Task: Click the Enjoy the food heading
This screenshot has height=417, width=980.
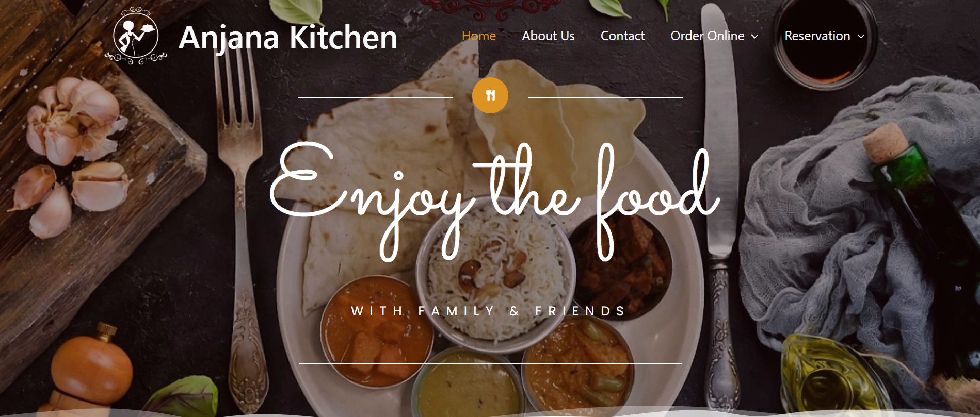Action: 494,201
